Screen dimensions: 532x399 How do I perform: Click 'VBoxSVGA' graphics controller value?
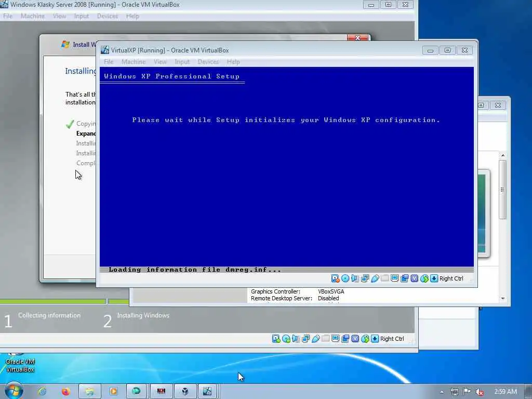coord(331,291)
